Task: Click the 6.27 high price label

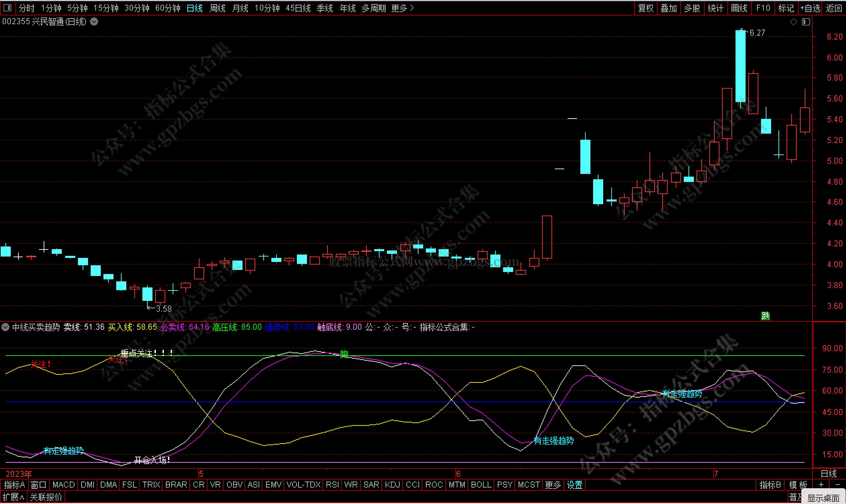Action: point(757,33)
